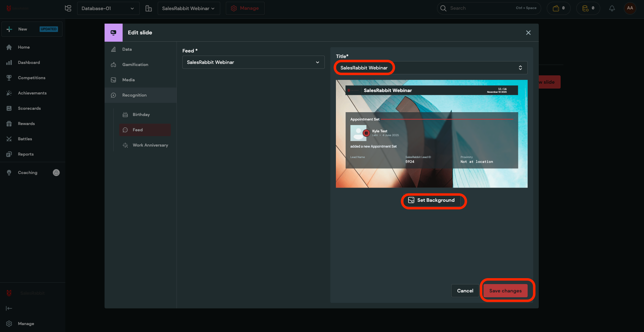Open the Feed selection dropdown
Image resolution: width=644 pixels, height=332 pixels.
click(253, 62)
